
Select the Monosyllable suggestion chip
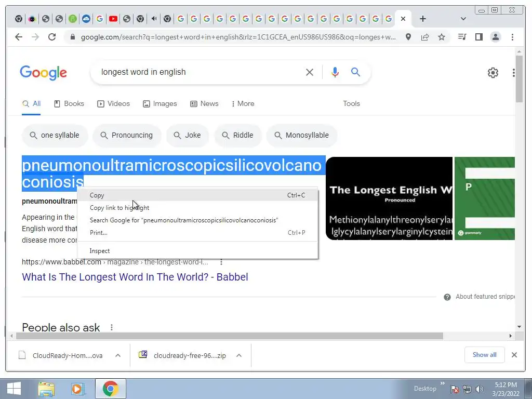point(302,136)
